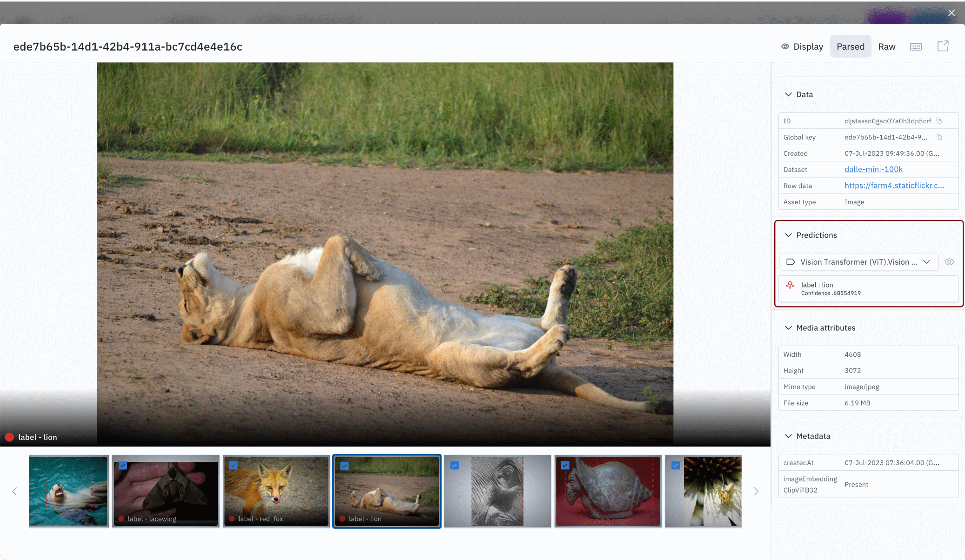The image size is (965, 560).
Task: Click the keyboard shortcuts icon
Action: pos(916,47)
